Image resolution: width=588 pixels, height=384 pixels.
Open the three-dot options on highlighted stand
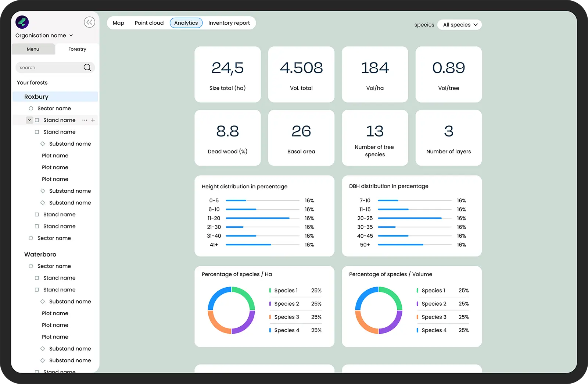click(x=85, y=120)
